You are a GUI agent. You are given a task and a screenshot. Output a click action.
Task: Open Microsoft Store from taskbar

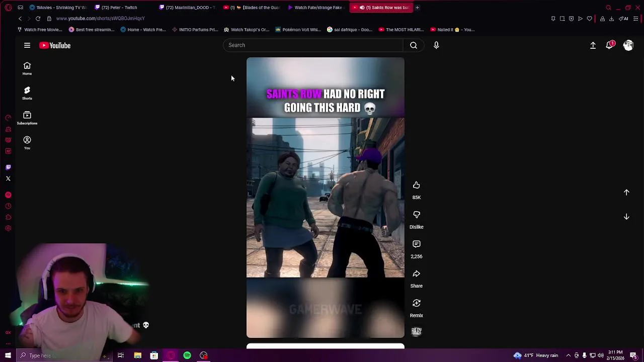[x=154, y=355]
